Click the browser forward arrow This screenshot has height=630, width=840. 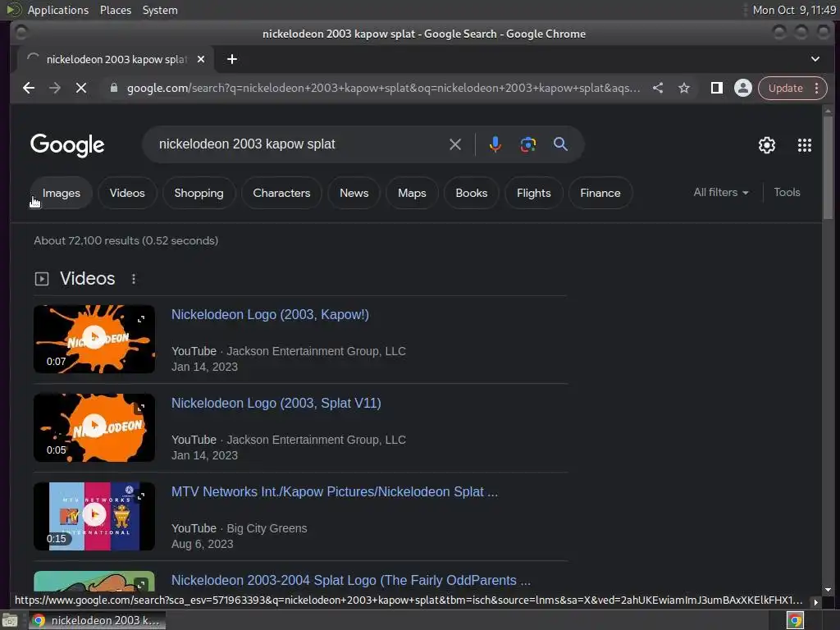point(55,88)
